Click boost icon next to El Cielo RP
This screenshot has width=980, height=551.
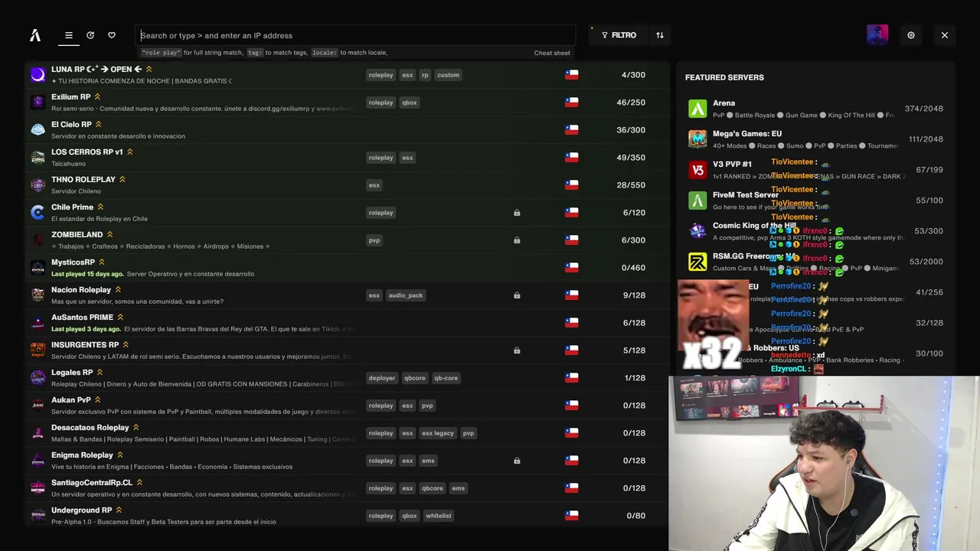[x=99, y=124]
